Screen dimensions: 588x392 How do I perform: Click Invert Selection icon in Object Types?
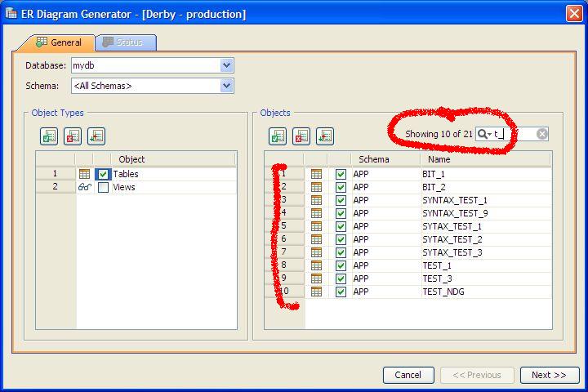[96, 136]
